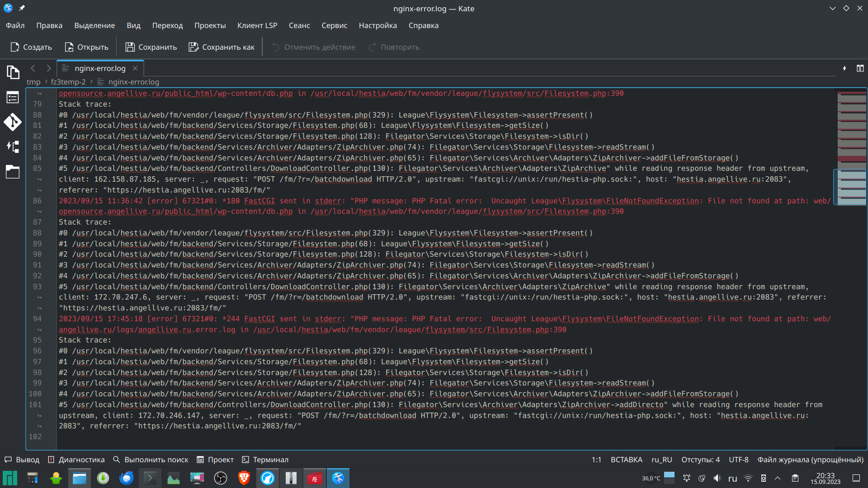Open the archive manager taskbar icon
This screenshot has width=868, height=488.
tap(291, 478)
